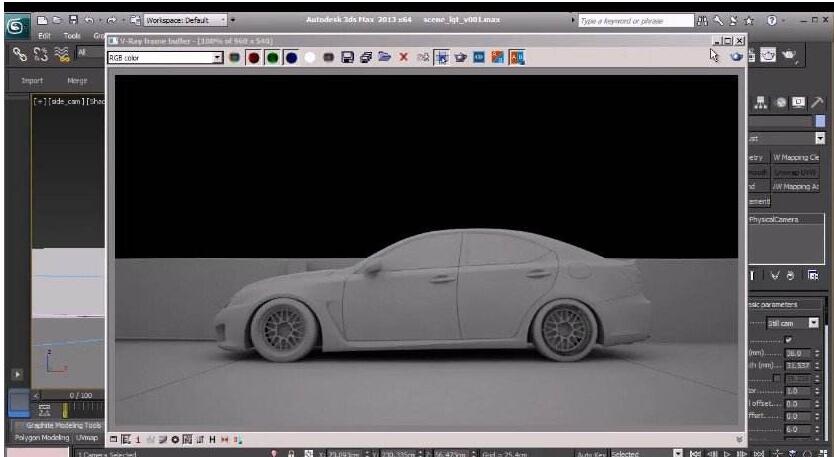Switch to monochromatic mode white circle
Image resolution: width=834 pixels, height=457 pixels.
click(x=309, y=58)
